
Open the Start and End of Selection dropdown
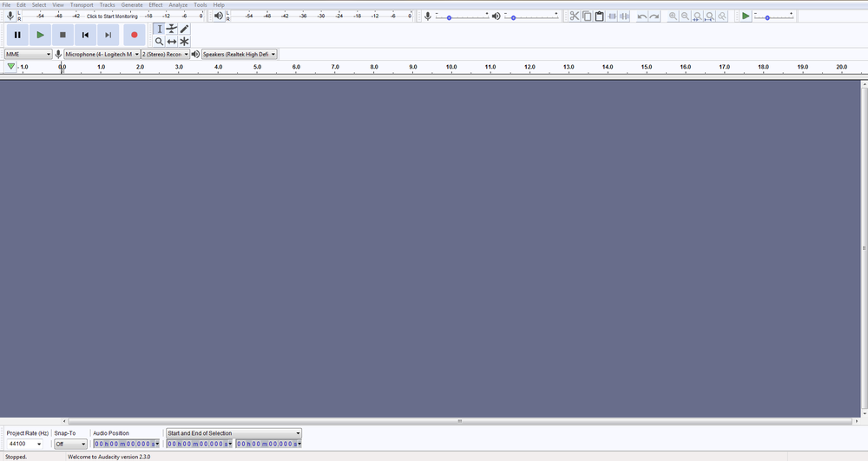(233, 433)
